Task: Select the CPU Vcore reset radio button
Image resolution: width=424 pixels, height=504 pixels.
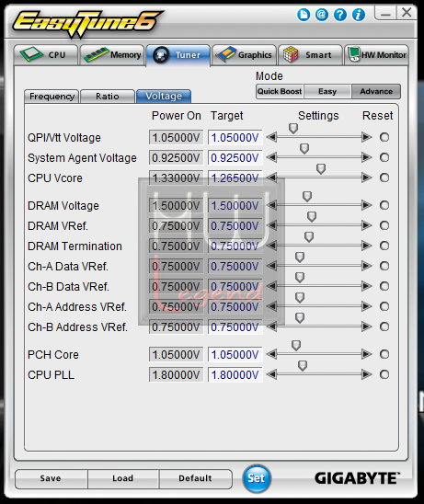Action: [x=384, y=178]
